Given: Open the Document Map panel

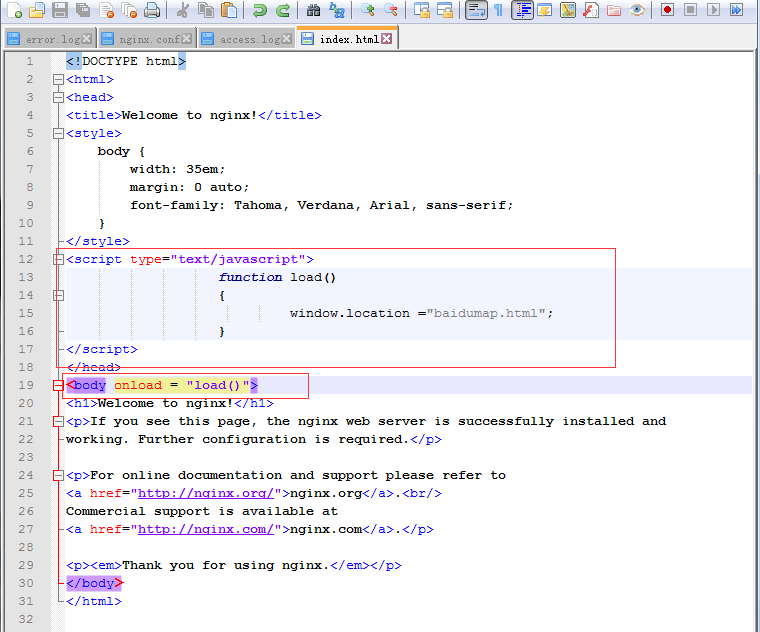Looking at the screenshot, I should (x=568, y=10).
